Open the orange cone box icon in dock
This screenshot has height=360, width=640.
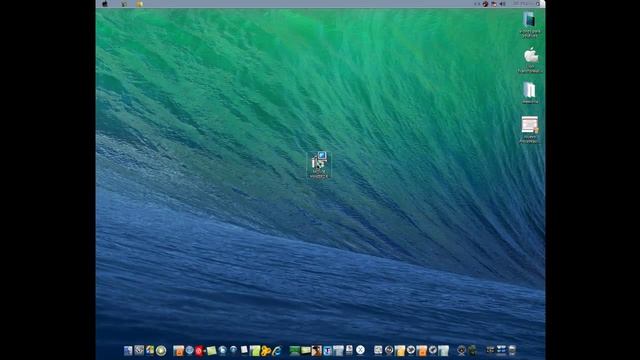click(x=178, y=350)
